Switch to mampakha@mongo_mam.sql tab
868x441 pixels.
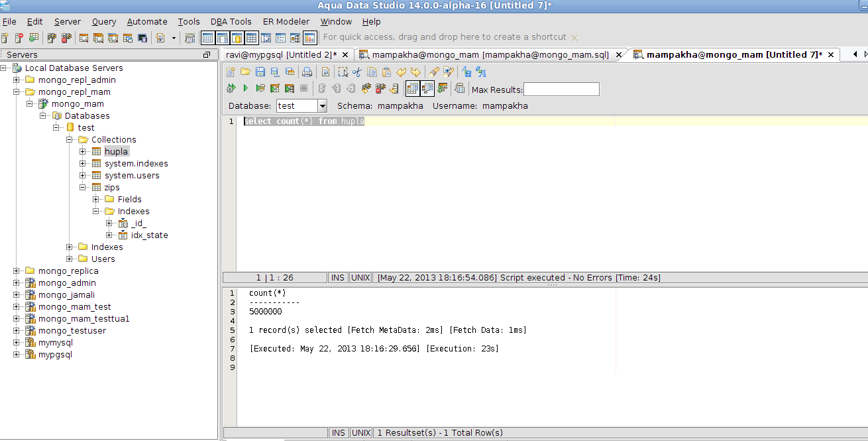tap(490, 54)
